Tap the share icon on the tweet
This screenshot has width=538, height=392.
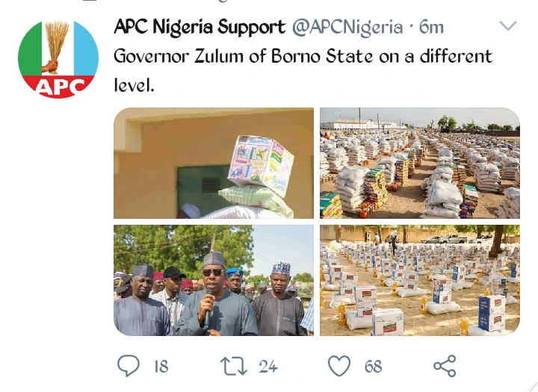(445, 365)
